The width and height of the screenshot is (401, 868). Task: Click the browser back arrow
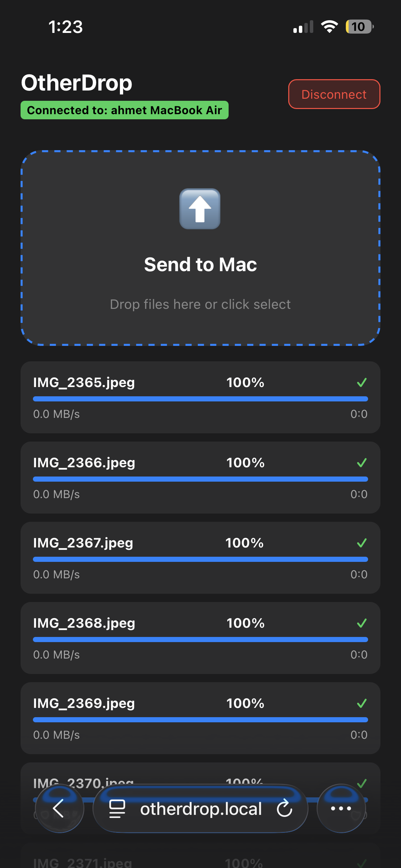(x=59, y=808)
